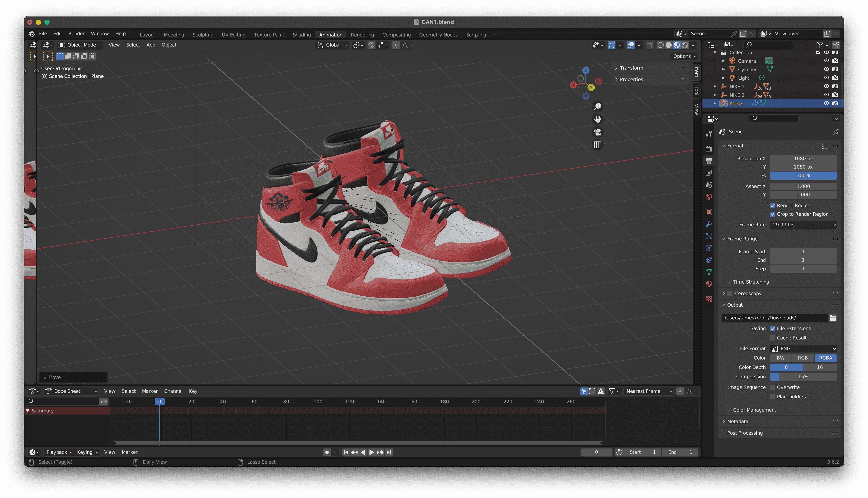This screenshot has width=868, height=498.
Task: Switch to the Shading workspace tab
Action: coord(302,35)
